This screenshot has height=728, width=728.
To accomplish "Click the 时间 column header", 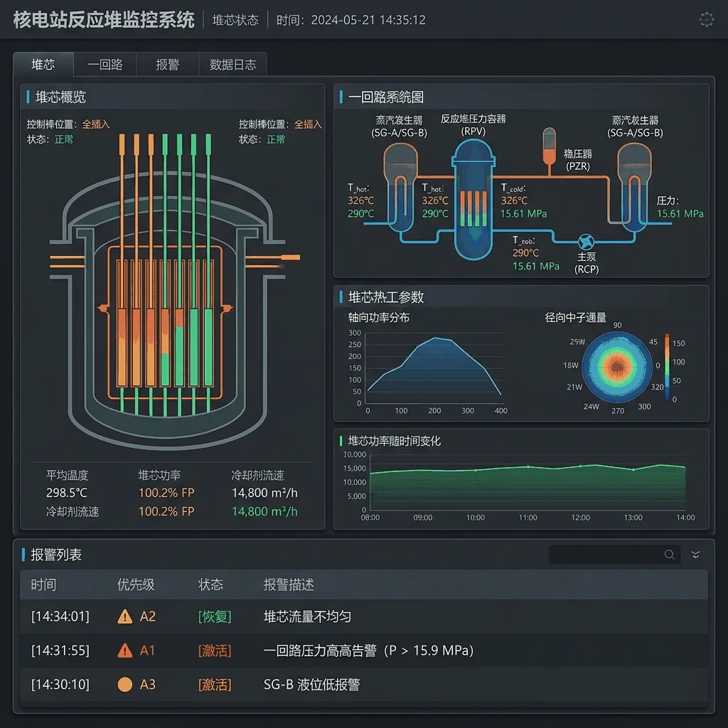I will click(43, 584).
